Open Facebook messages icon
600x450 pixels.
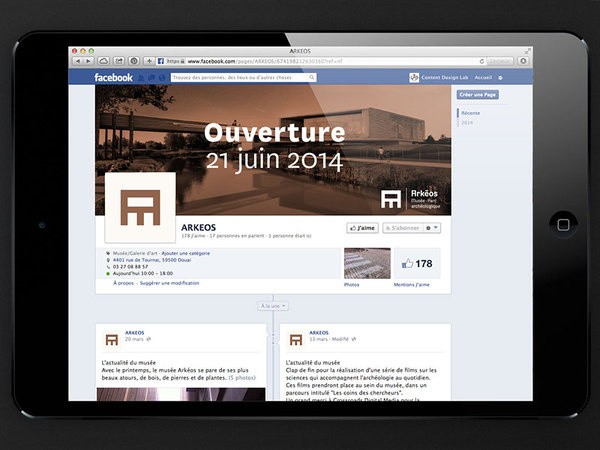pyautogui.click(x=152, y=78)
